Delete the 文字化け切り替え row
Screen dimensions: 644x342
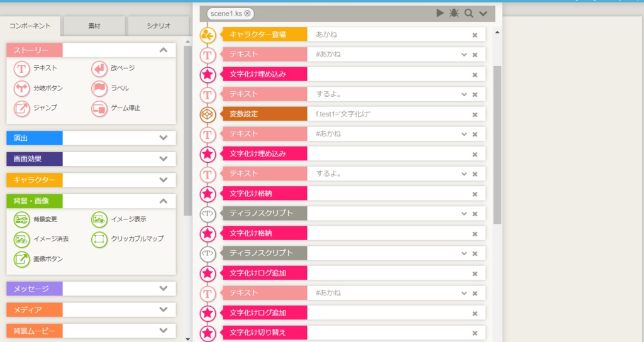pyautogui.click(x=475, y=333)
